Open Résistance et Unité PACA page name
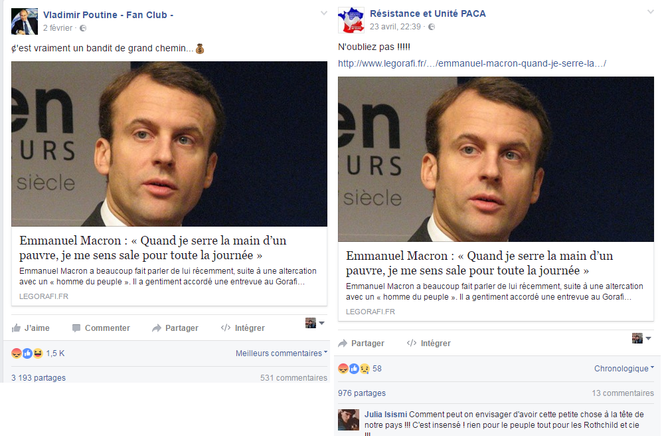The height and width of the screenshot is (436, 664). pos(428,14)
